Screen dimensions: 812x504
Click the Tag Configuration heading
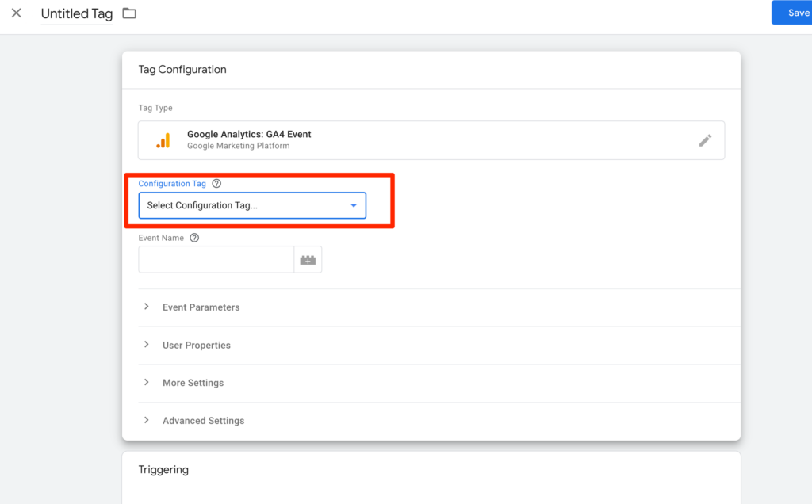pos(182,70)
